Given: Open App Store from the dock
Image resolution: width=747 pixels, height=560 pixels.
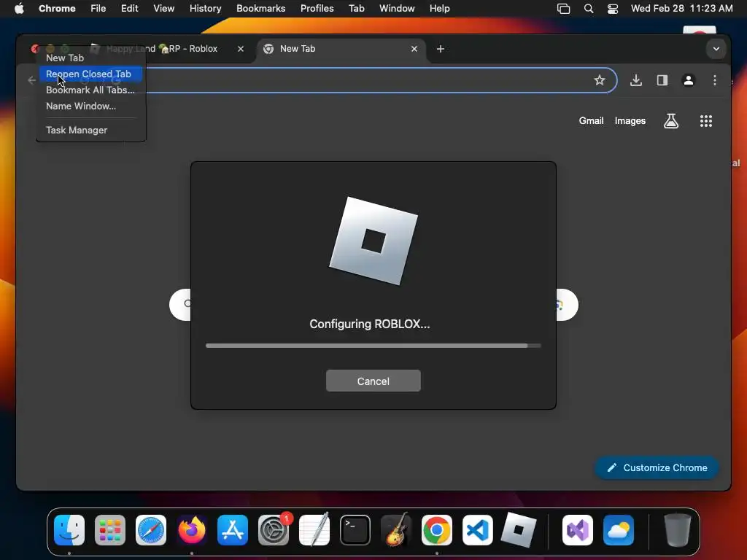Looking at the screenshot, I should coord(233,530).
